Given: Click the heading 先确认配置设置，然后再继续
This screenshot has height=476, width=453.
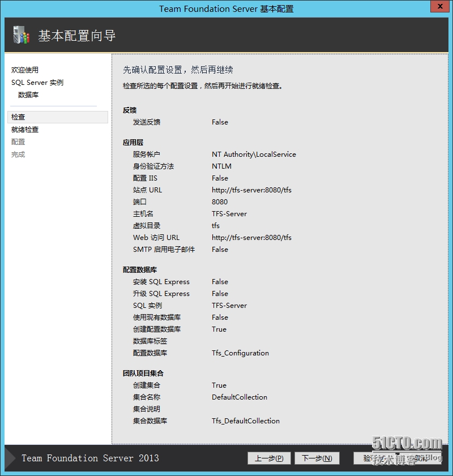Looking at the screenshot, I should (178, 70).
